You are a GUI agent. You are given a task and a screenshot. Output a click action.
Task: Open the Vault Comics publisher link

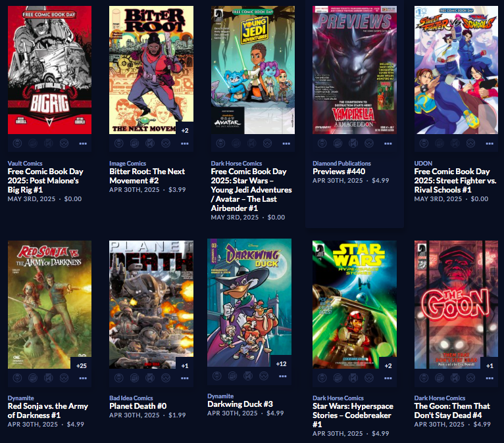click(25, 164)
